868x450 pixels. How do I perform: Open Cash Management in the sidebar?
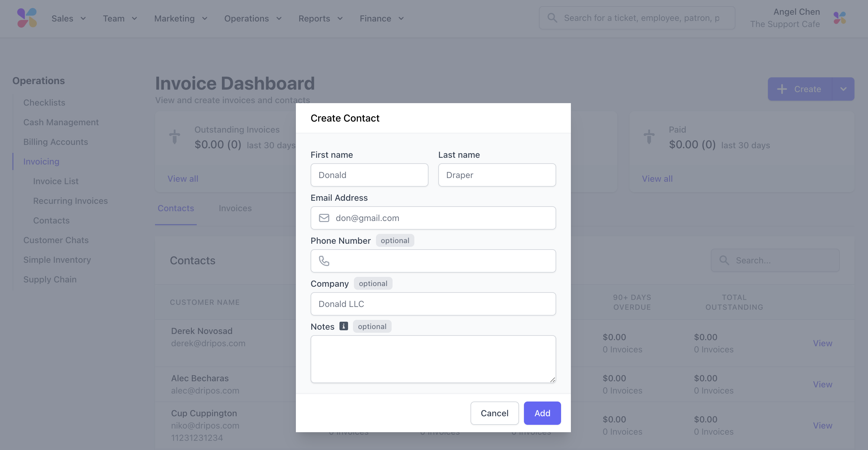61,122
